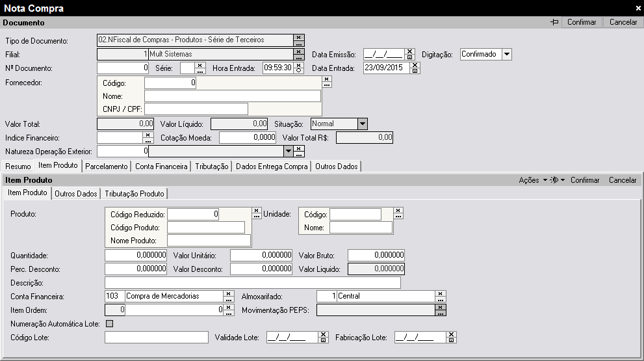Clear the Fabricação Lote date
Image resolution: width=644 pixels, height=361 pixels.
tap(451, 335)
